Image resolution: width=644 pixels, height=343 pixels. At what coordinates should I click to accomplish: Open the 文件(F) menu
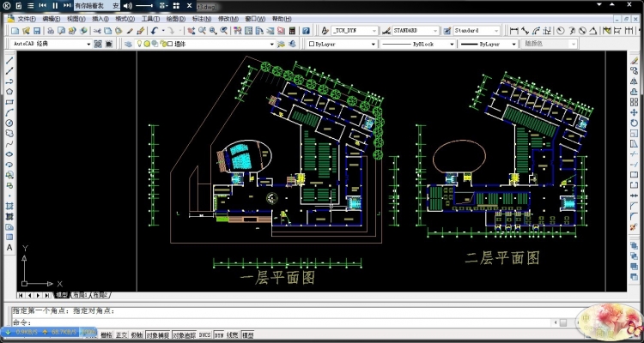click(27, 19)
